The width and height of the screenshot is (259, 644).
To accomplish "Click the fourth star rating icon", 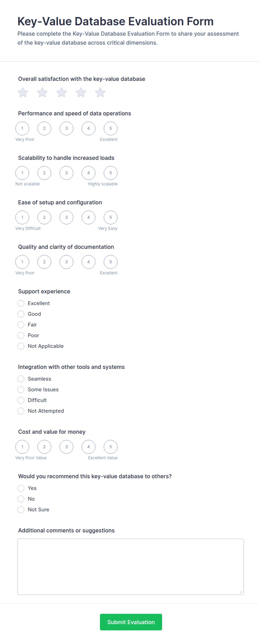I will coord(81,92).
